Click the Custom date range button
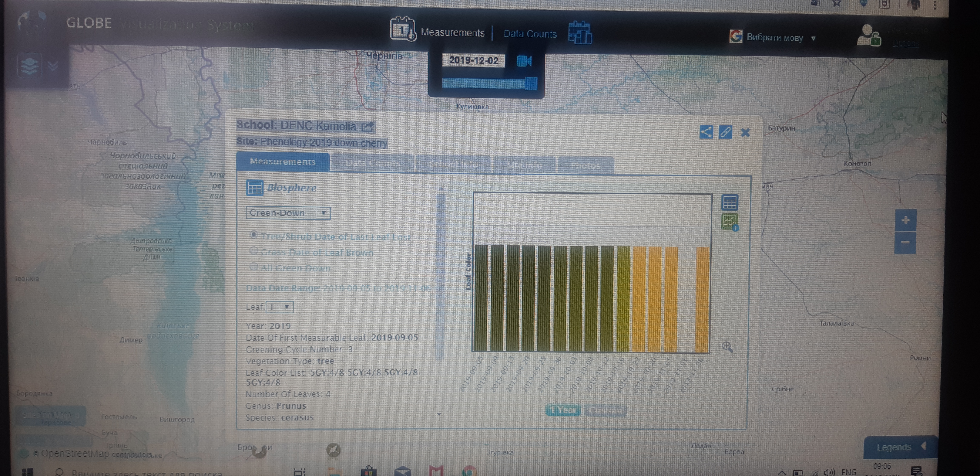Viewport: 980px width, 476px height. 605,410
